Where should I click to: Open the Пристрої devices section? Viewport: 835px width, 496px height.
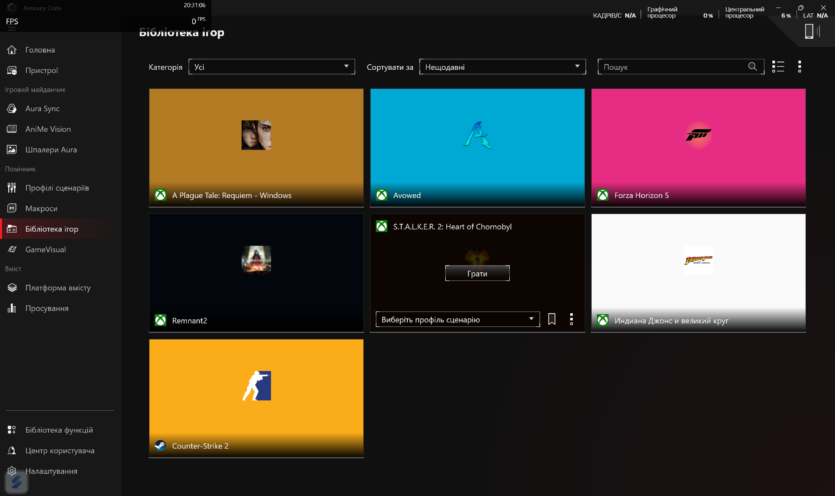coord(42,70)
